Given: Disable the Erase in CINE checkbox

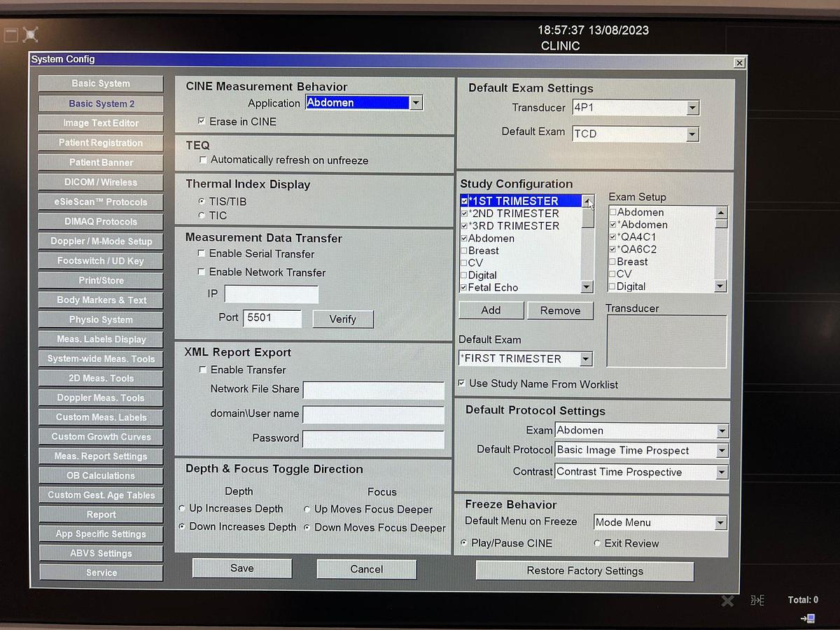Looking at the screenshot, I should [x=202, y=121].
